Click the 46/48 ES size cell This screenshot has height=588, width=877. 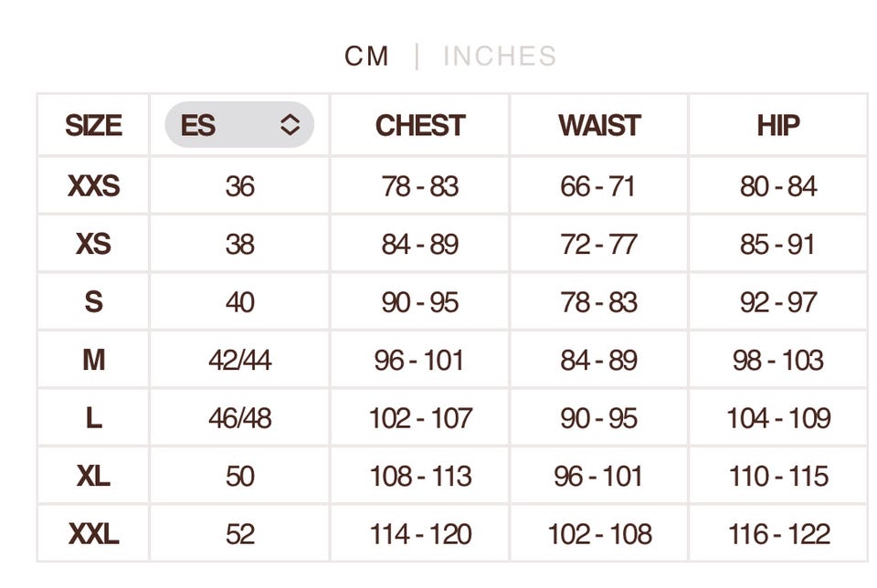click(x=239, y=418)
